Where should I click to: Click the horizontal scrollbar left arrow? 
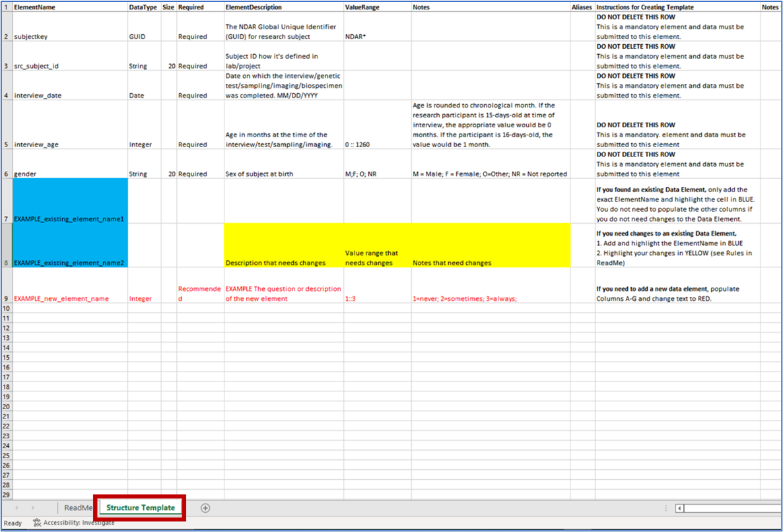680,508
